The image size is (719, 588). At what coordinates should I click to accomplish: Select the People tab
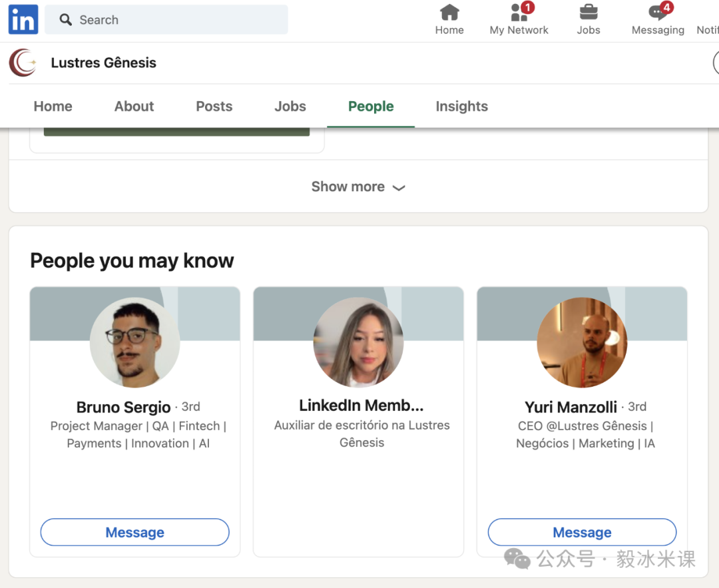click(371, 107)
